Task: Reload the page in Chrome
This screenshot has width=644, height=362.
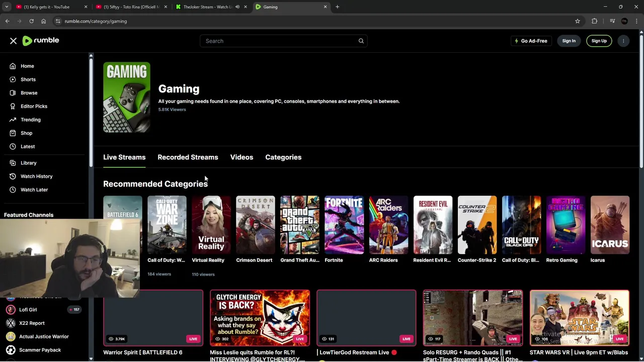Action: click(x=31, y=21)
